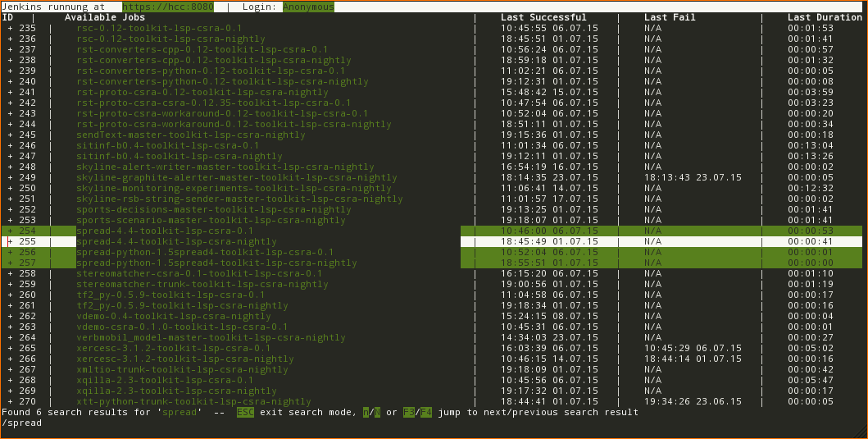
Task: Click ID number 260
Action: coord(27,295)
